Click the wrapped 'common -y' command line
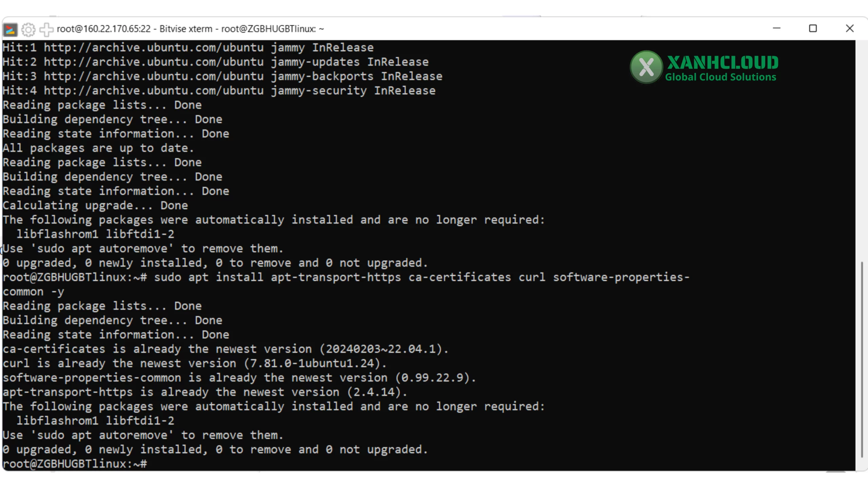The height and width of the screenshot is (488, 868). 34,292
